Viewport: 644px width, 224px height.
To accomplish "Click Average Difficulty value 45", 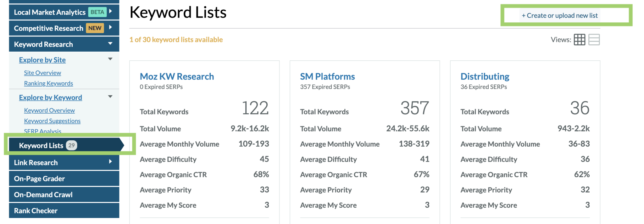I will (264, 159).
